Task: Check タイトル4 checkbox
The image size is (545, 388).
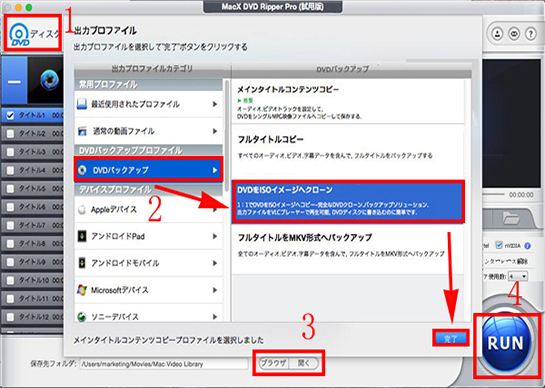Action: click(10, 170)
